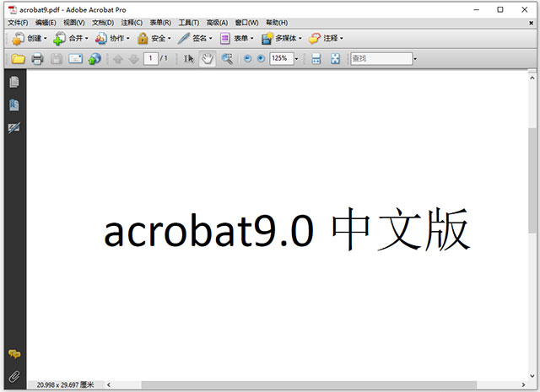Open the Pages panel in sidebar

coord(14,82)
